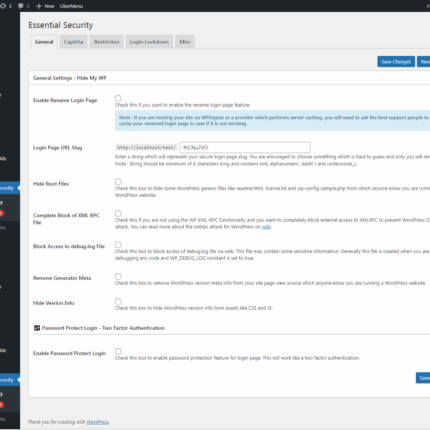Screen dimensions: 430x430
Task: Toggle Block Access to debug.log File checkbox
Action: click(118, 245)
